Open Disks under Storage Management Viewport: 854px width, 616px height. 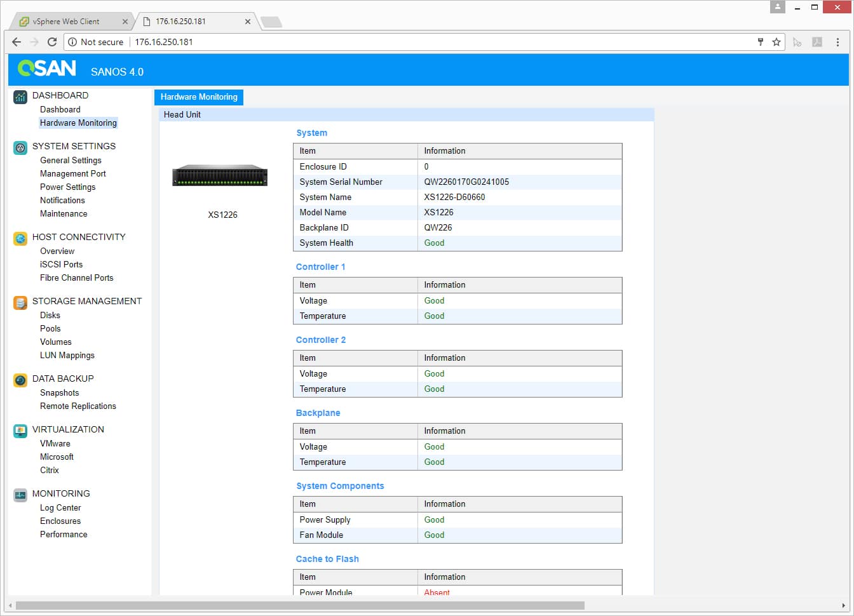coord(50,315)
